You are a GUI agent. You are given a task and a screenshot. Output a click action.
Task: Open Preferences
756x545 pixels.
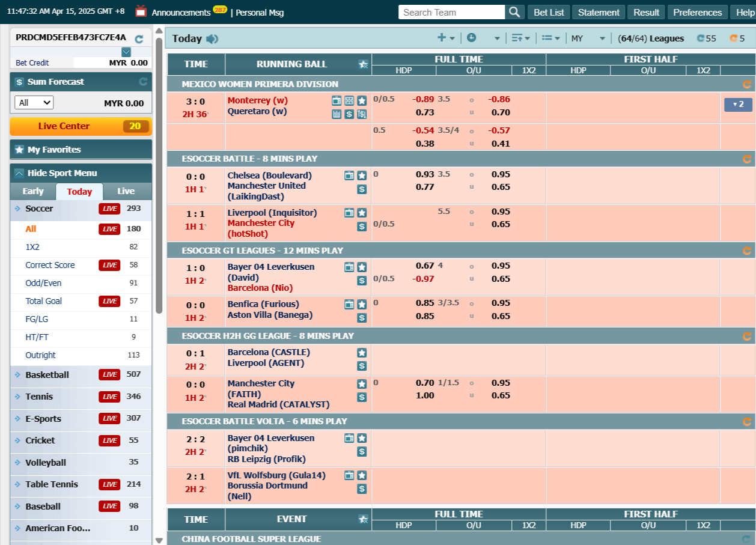697,12
